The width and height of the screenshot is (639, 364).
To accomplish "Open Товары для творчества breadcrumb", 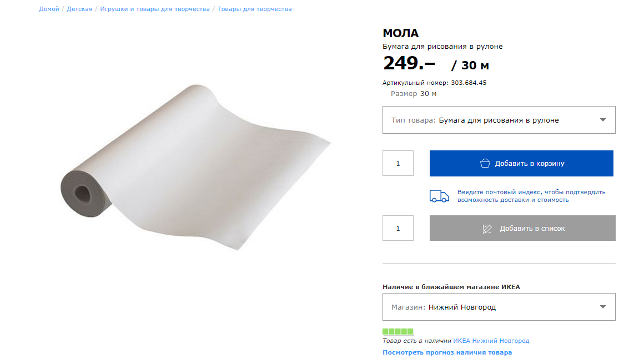I will coord(254,9).
